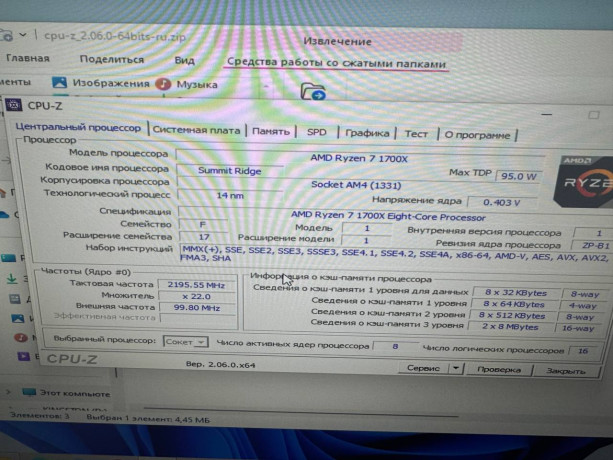Viewport: 613px width, 460px height.
Task: Click the Summit Ridge code name value
Action: click(230, 171)
